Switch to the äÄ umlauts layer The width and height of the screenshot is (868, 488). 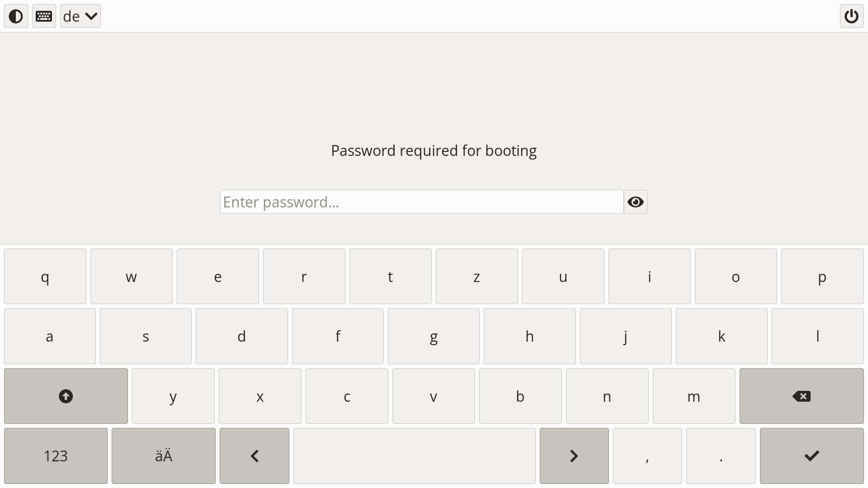pos(164,456)
